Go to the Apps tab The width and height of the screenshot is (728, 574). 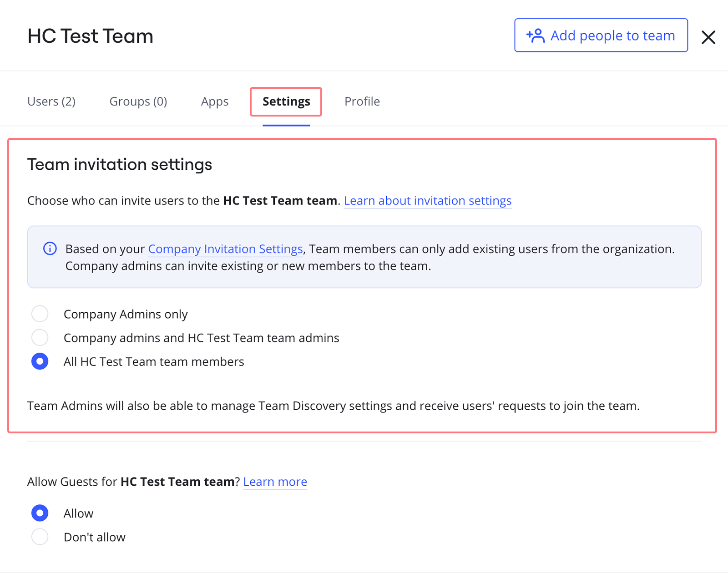pos(215,102)
